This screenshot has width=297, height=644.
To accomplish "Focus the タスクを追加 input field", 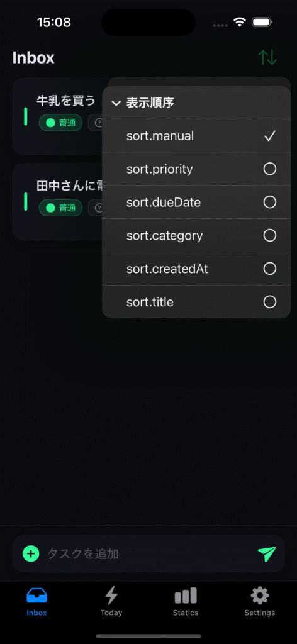I will pos(148,553).
